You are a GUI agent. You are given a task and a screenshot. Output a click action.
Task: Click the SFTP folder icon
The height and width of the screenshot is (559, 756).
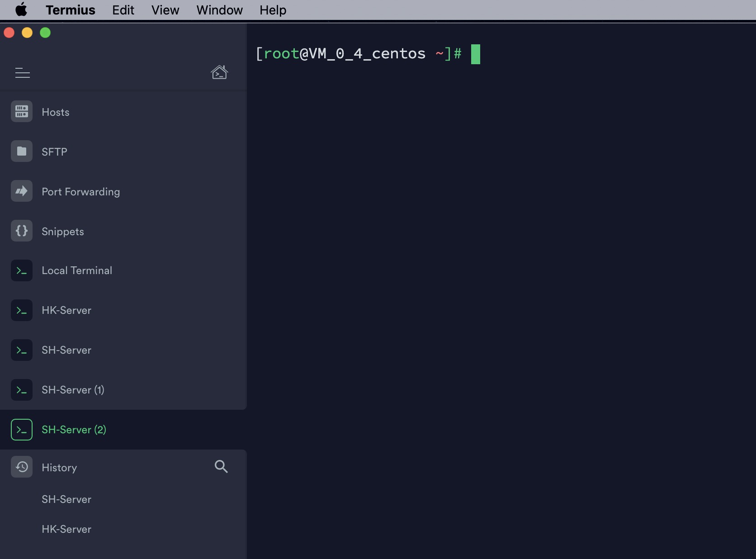point(22,151)
